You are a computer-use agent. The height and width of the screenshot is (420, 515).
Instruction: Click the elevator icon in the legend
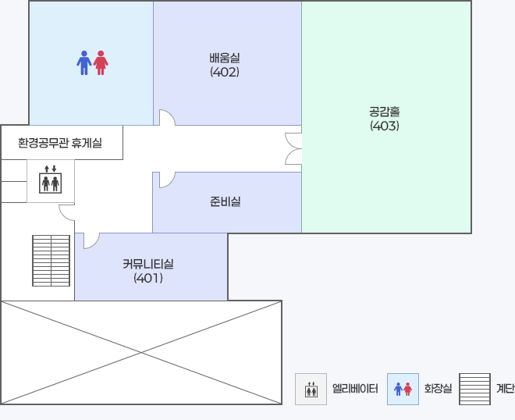311,389
